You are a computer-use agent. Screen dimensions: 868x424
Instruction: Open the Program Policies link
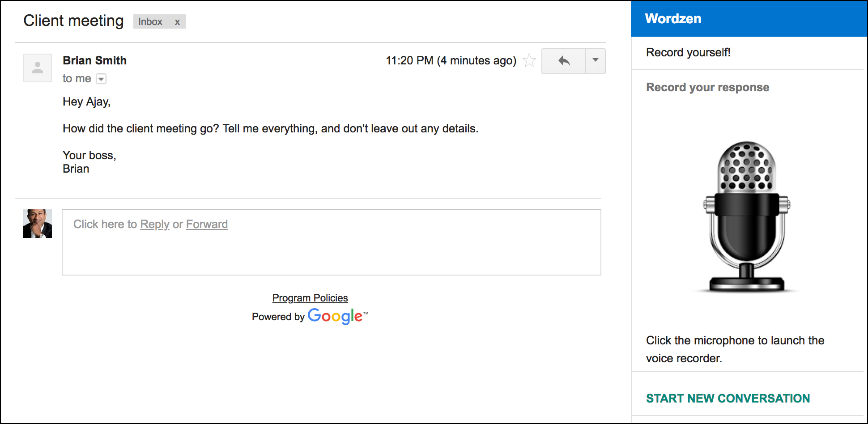point(310,298)
